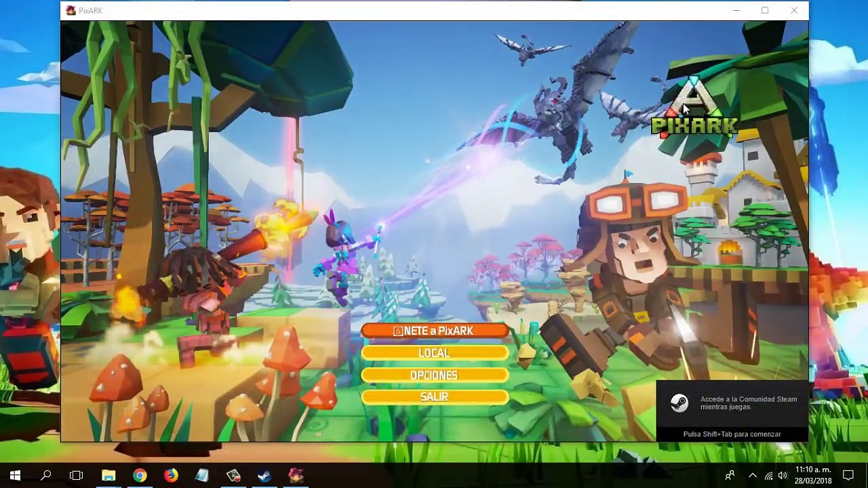Image resolution: width=868 pixels, height=488 pixels.
Task: Open File Explorer from the taskbar
Action: click(x=108, y=475)
